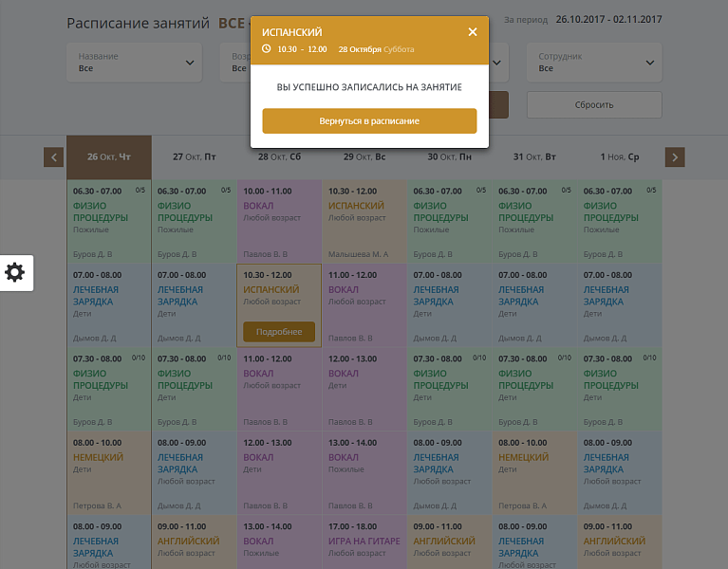Switch to the 30 Окт, Пн day column
This screenshot has height=569, width=728.
point(450,157)
